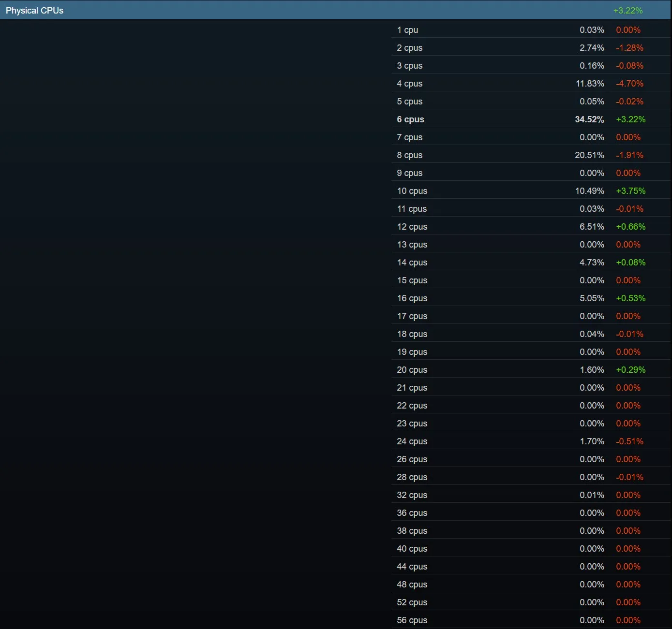Click 0.01% share in 32 cpus row

click(592, 495)
